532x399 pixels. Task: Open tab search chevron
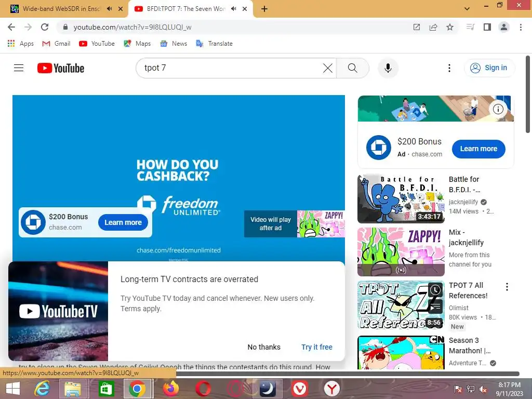click(467, 9)
